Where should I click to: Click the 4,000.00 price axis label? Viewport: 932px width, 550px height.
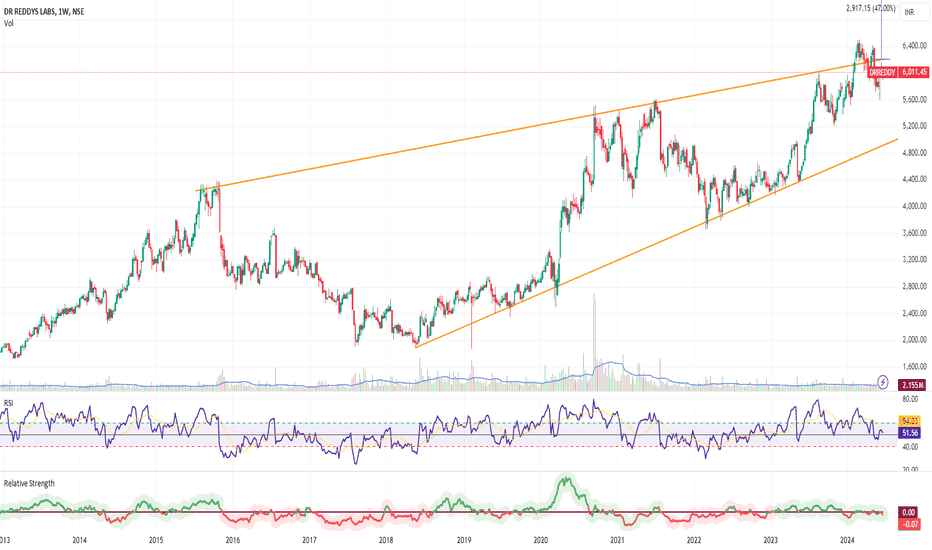coord(914,206)
